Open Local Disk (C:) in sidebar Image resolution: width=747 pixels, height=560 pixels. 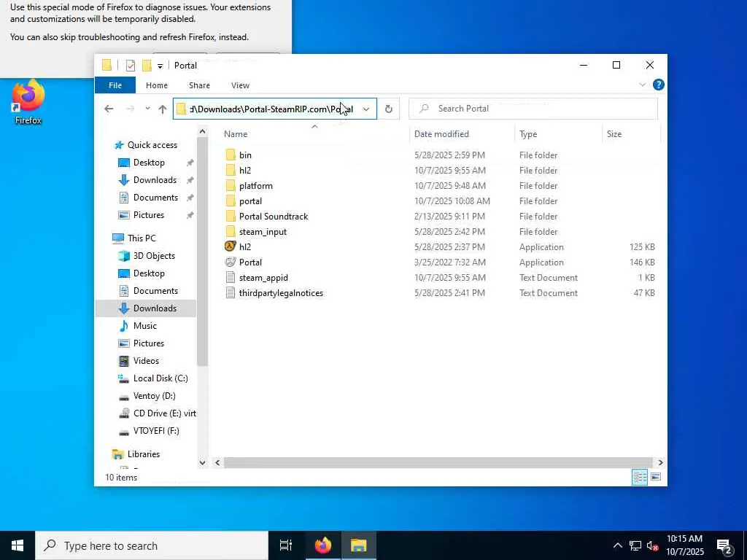(x=160, y=378)
